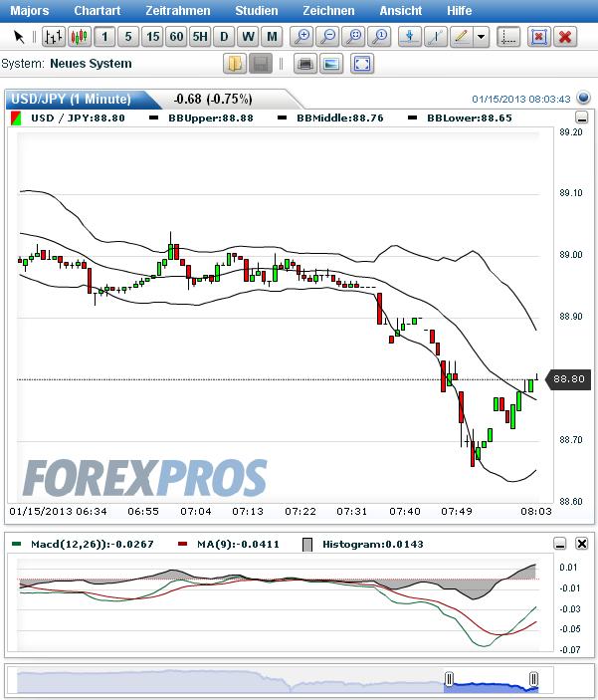Minimize the MACD indicator panel

[x=560, y=544]
